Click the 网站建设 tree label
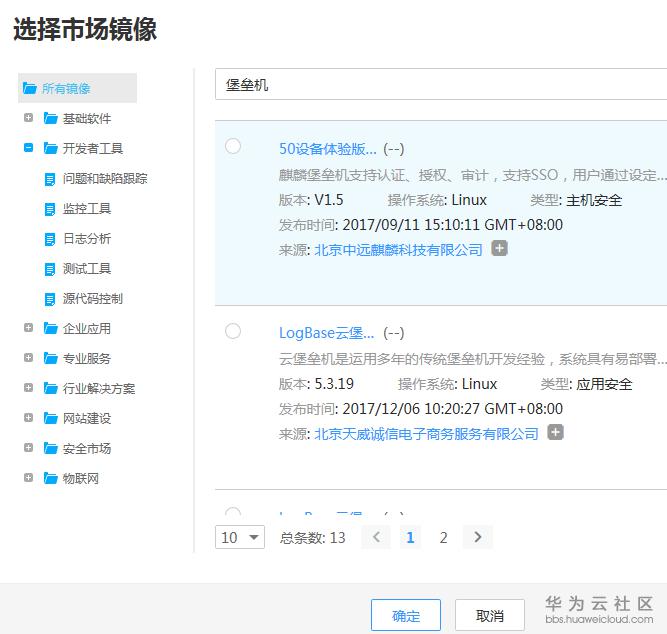The height and width of the screenshot is (634, 667). 87,418
